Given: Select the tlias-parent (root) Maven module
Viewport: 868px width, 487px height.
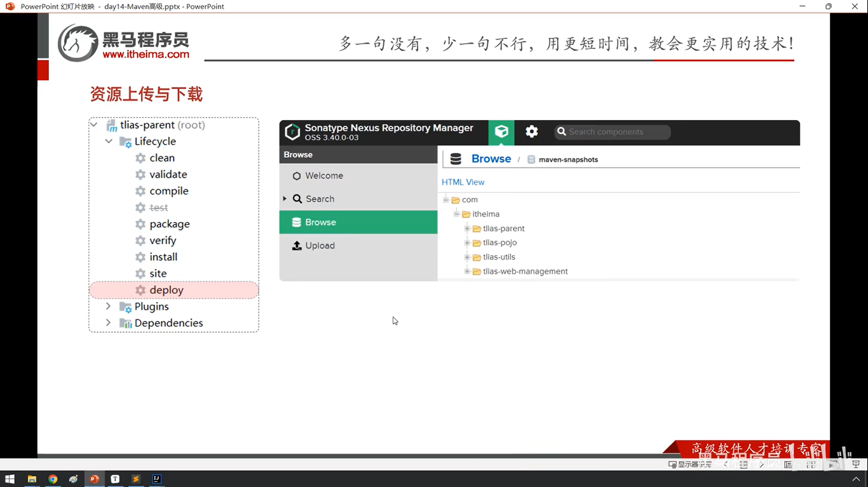Looking at the screenshot, I should (x=162, y=125).
